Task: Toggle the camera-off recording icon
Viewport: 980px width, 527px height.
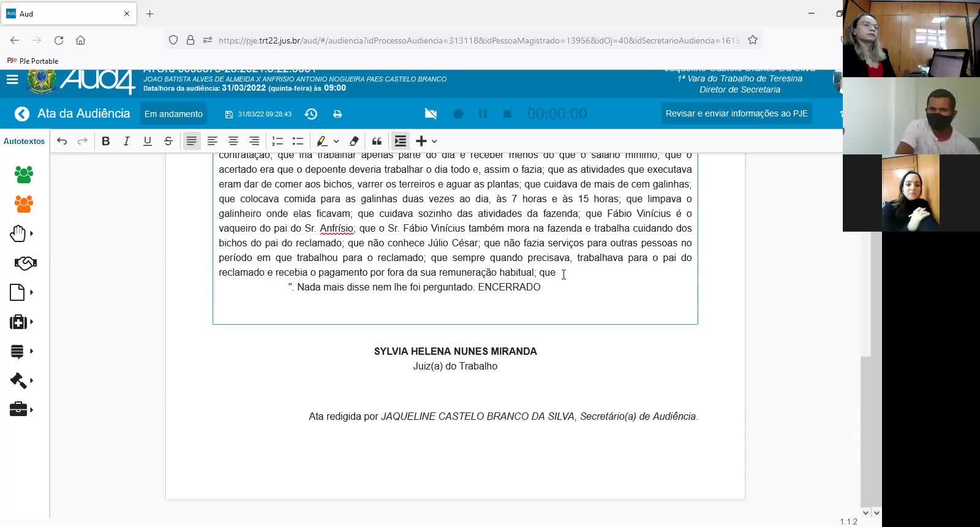Action: 431,114
